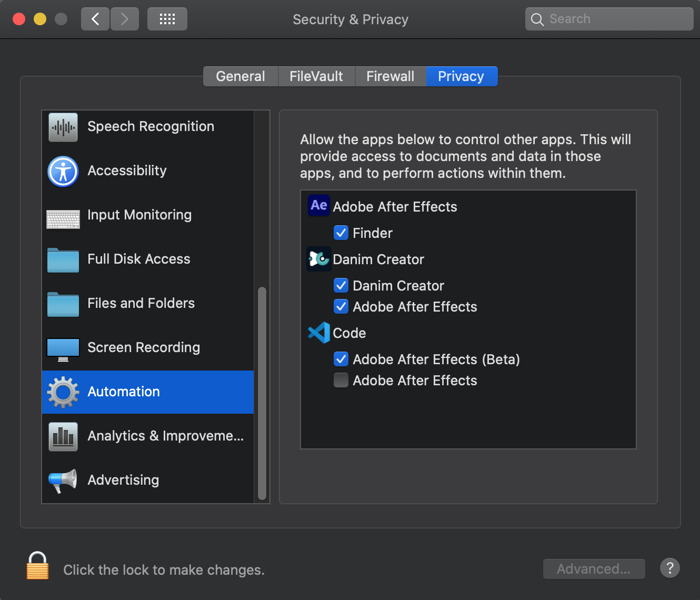Screen dimensions: 700x600
Task: Click the magnifying glass search icon
Action: (537, 19)
